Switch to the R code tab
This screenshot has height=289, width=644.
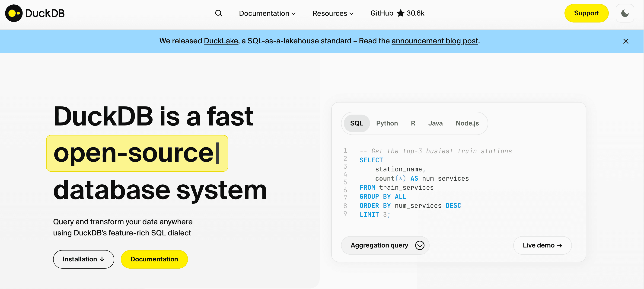pos(413,123)
